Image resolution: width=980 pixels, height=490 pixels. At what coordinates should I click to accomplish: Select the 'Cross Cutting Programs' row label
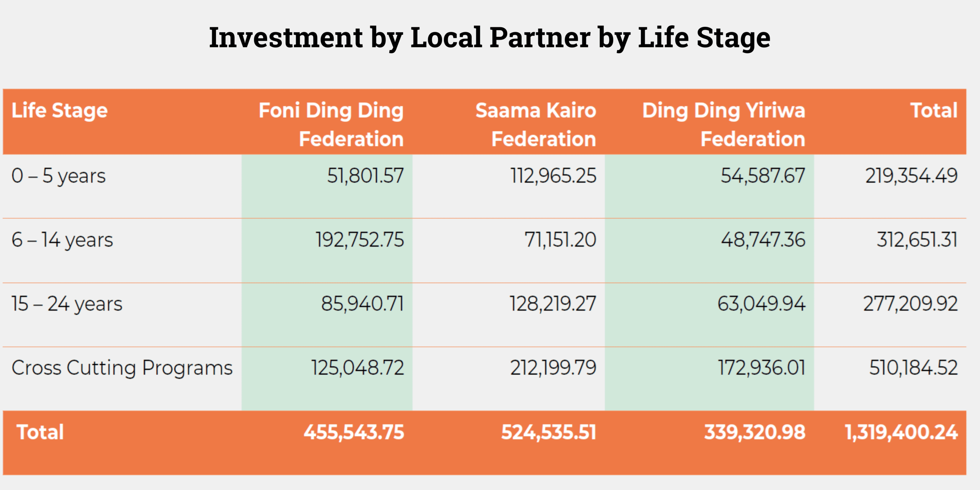[x=122, y=368]
